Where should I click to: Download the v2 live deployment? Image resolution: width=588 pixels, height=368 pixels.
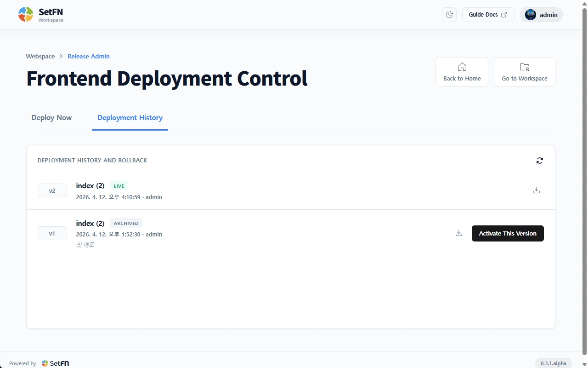click(537, 190)
